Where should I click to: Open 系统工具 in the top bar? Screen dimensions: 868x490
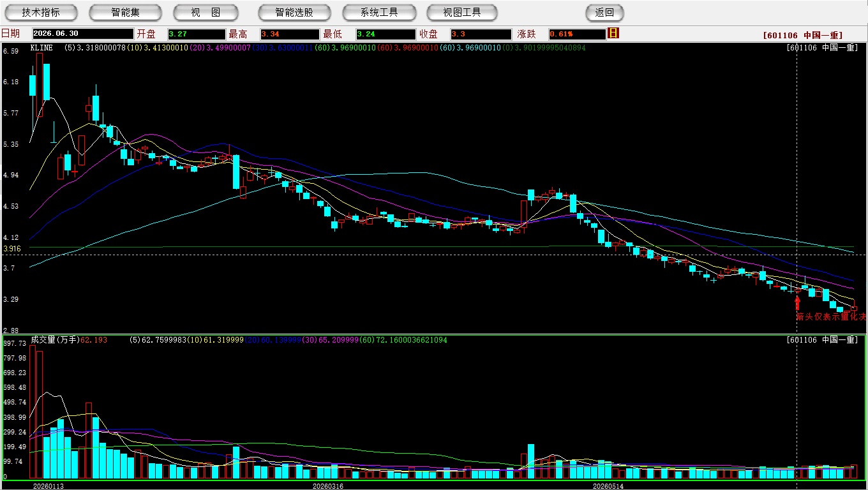(x=379, y=12)
